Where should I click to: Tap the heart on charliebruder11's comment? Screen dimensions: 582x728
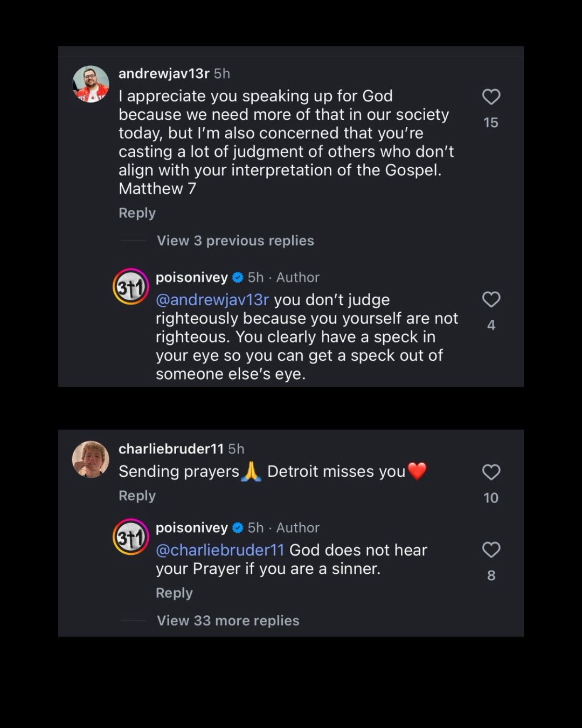point(491,472)
